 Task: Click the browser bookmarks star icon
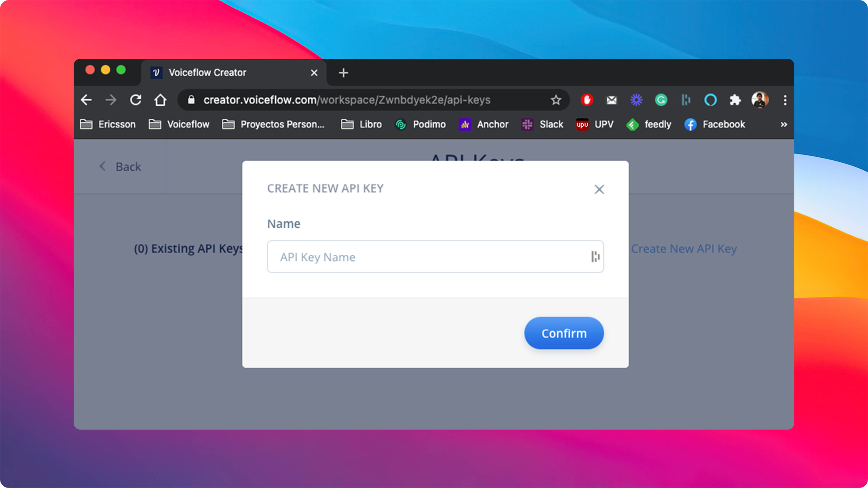(x=556, y=99)
